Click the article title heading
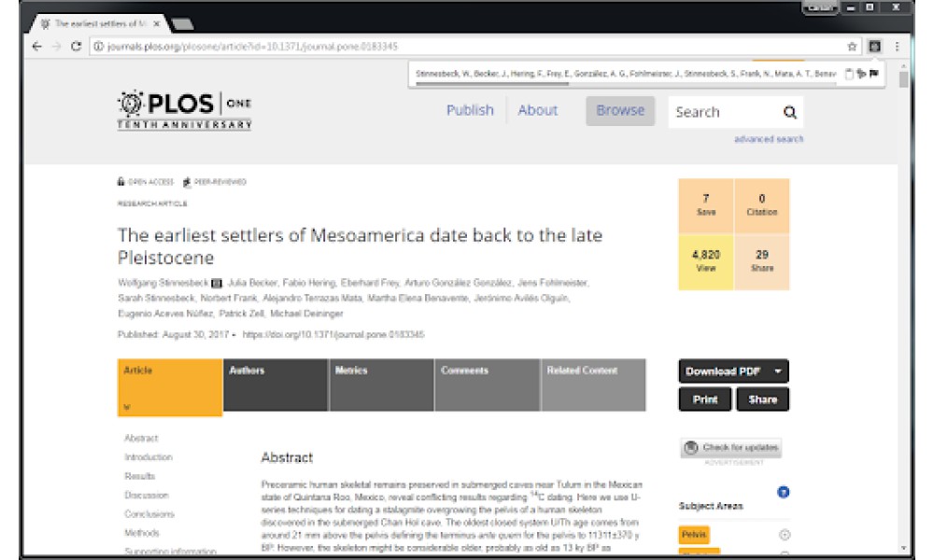Image resolution: width=934 pixels, height=560 pixels. tap(360, 246)
